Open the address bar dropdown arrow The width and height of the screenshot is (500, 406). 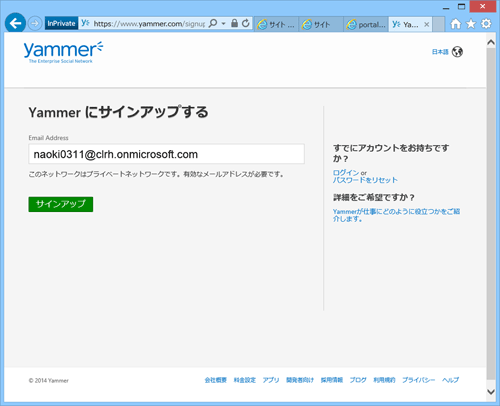pyautogui.click(x=224, y=23)
